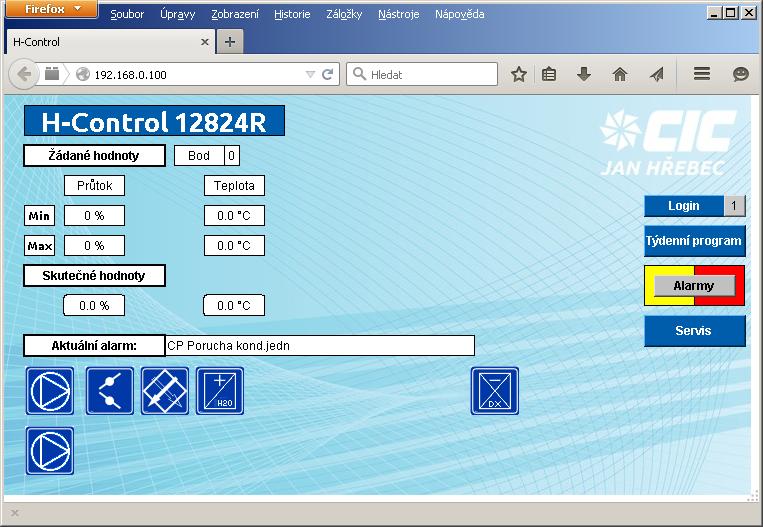
Task: Click the CIC Jan Hřebec logo
Action: tap(669, 143)
